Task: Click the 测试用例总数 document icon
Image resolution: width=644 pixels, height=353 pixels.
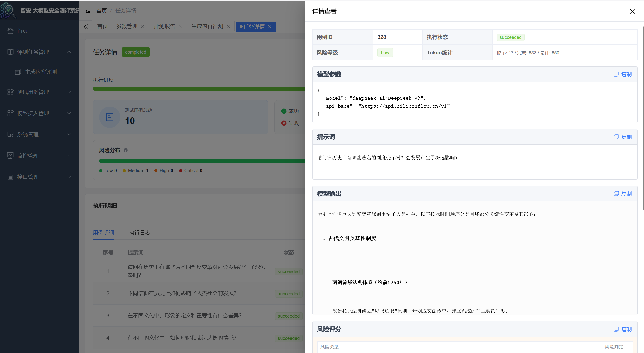Action: click(x=110, y=117)
